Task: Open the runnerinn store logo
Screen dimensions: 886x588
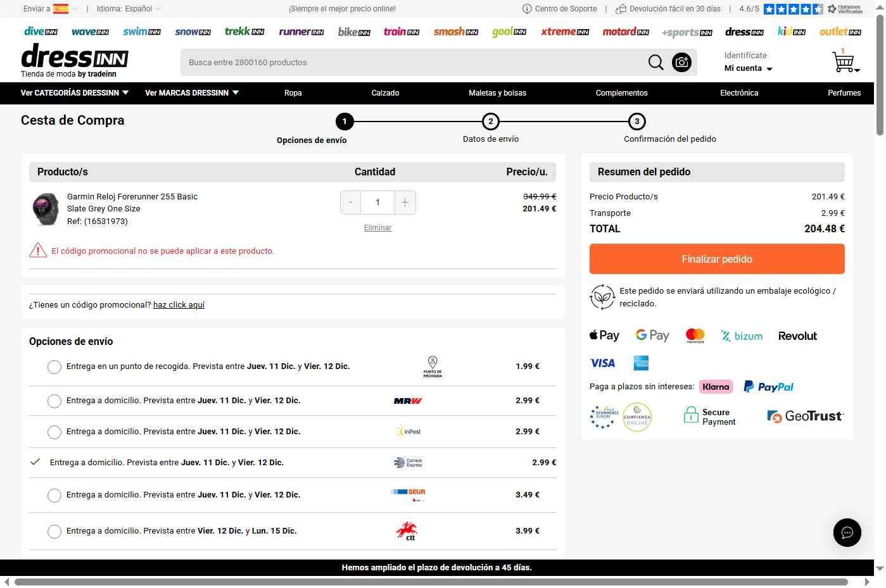Action: point(301,32)
